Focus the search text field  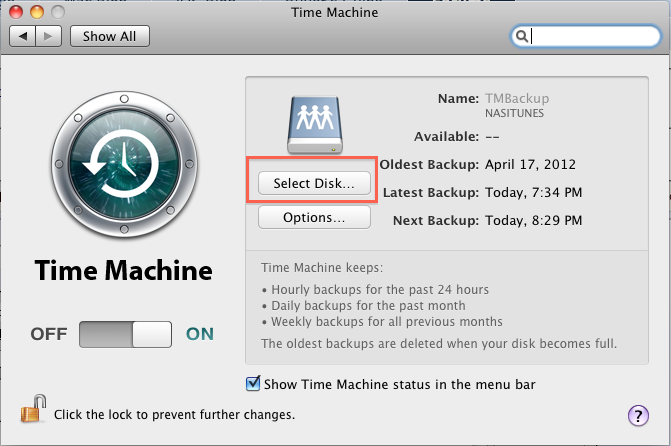coord(588,36)
